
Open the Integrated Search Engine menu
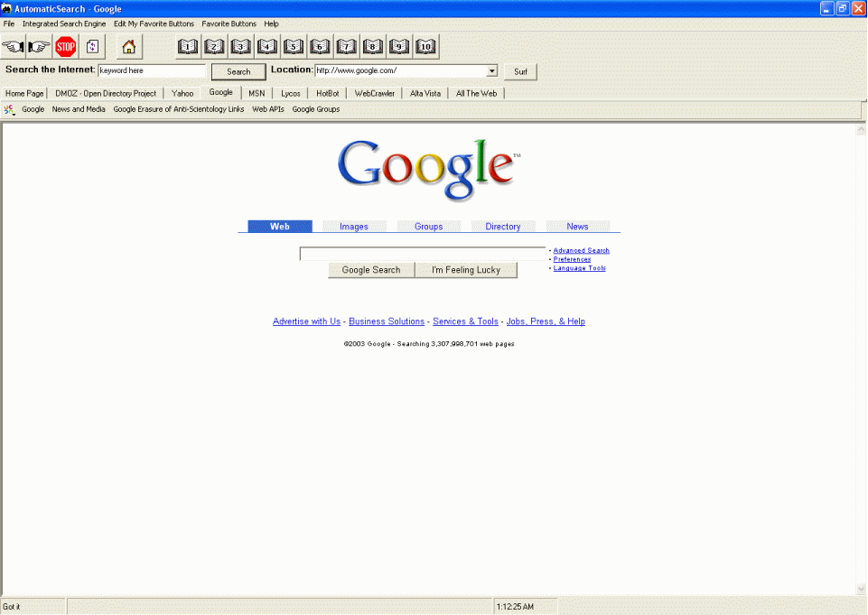tap(64, 23)
